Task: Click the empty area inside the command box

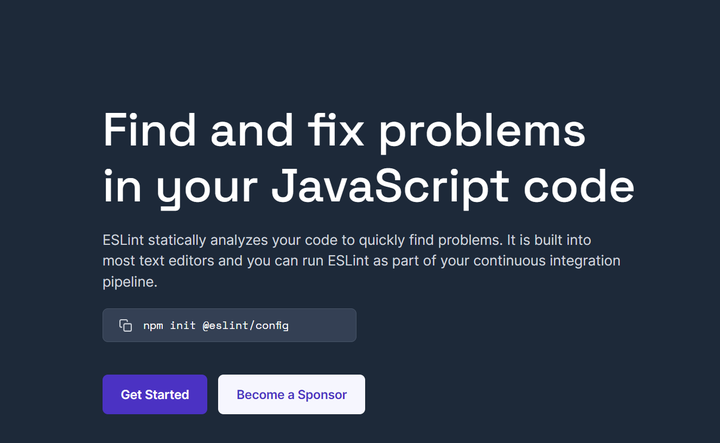Action: (321, 325)
